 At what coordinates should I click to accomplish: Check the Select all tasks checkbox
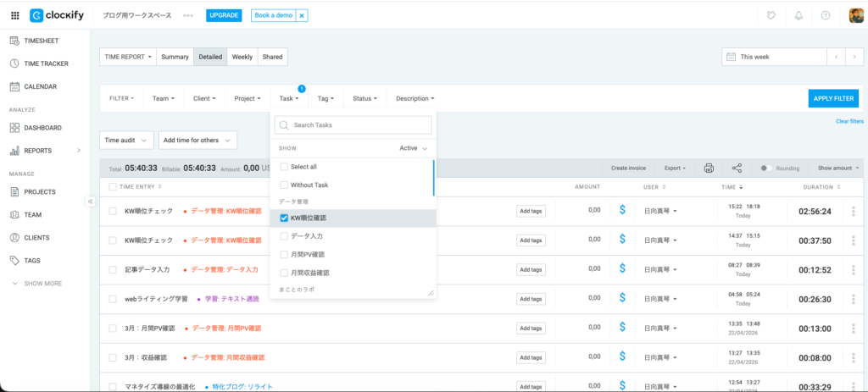click(284, 167)
